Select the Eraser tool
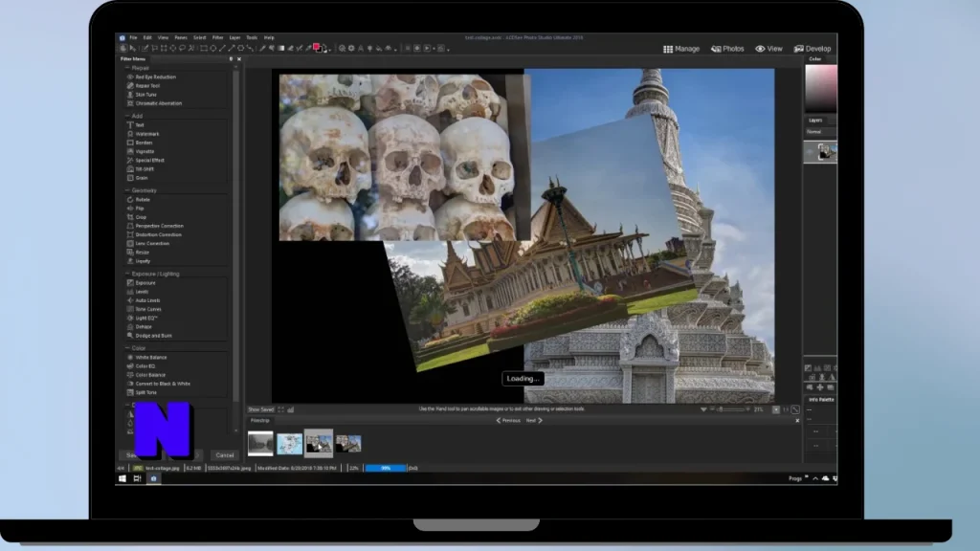980x551 pixels. coord(290,48)
